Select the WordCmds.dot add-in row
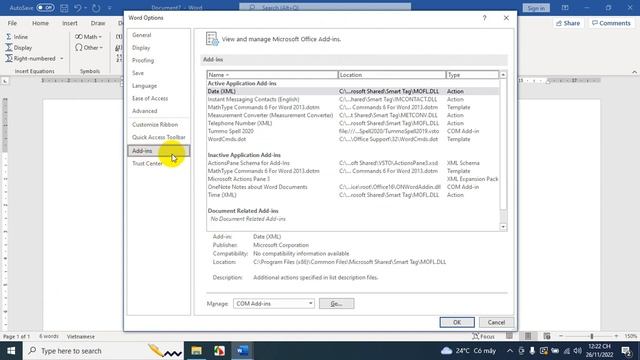The image size is (640, 360). point(353,139)
